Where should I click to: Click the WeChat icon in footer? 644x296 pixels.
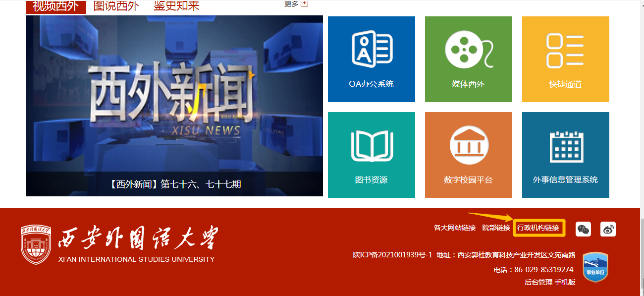(583, 229)
